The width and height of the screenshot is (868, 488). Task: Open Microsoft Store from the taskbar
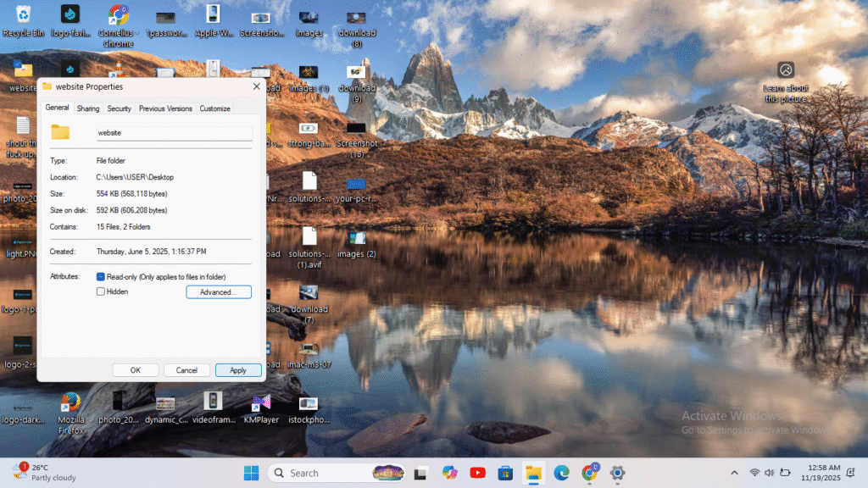click(505, 473)
